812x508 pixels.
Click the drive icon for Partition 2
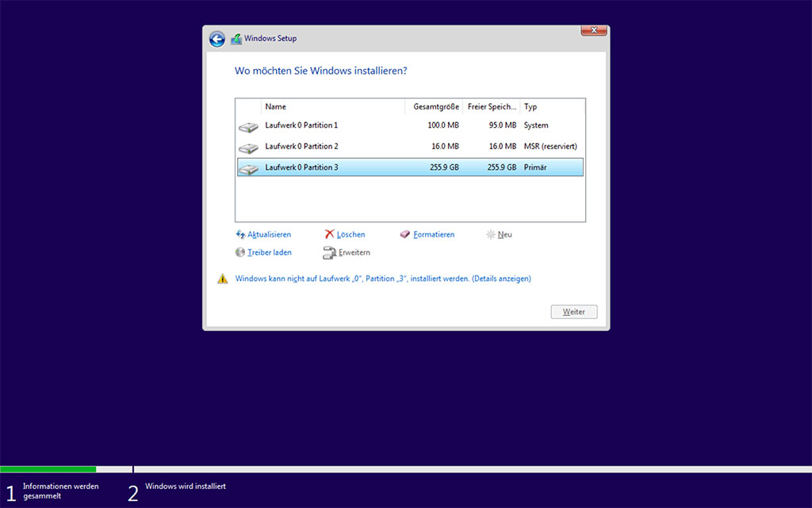[x=248, y=148]
